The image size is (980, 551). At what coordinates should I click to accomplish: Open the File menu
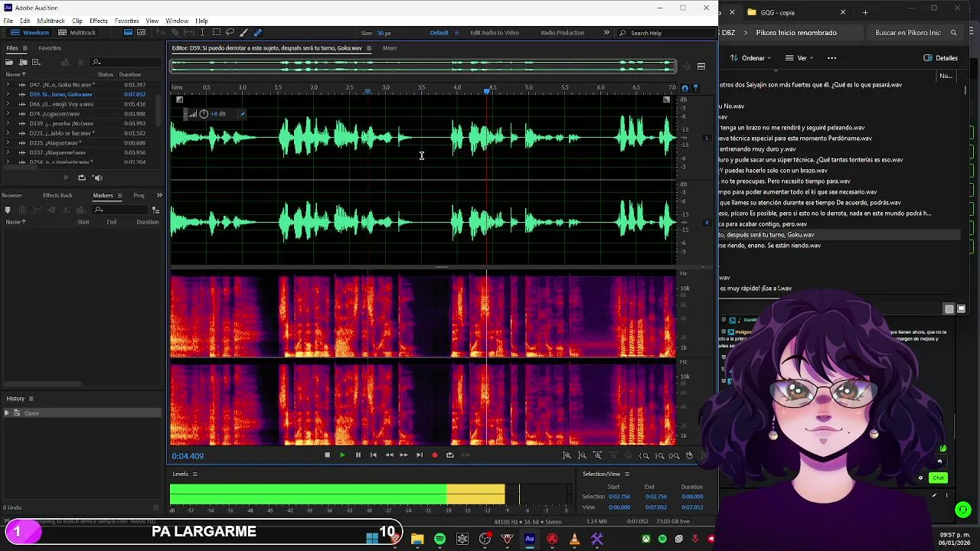(x=8, y=21)
